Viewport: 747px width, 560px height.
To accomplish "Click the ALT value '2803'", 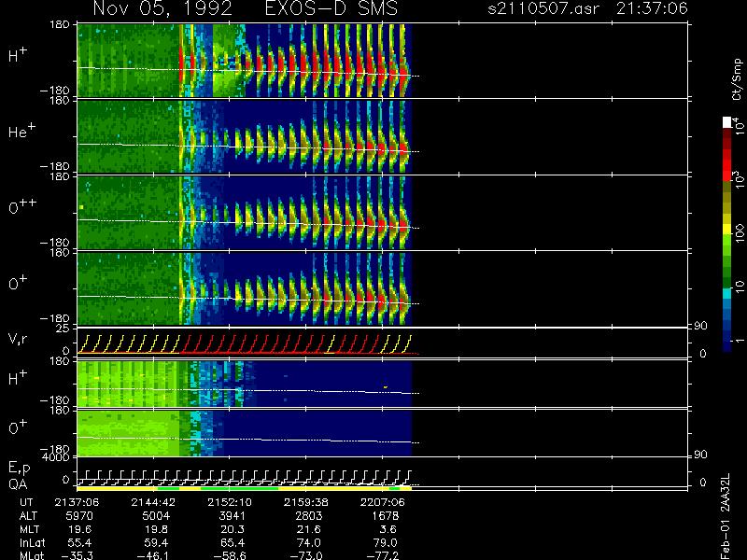I will point(308,516).
